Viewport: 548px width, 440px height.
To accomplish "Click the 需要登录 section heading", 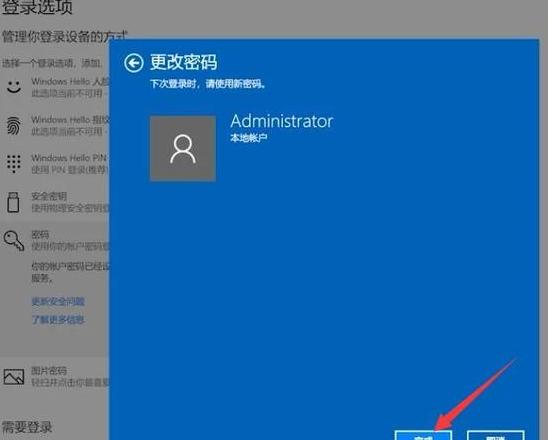I will [x=27, y=427].
